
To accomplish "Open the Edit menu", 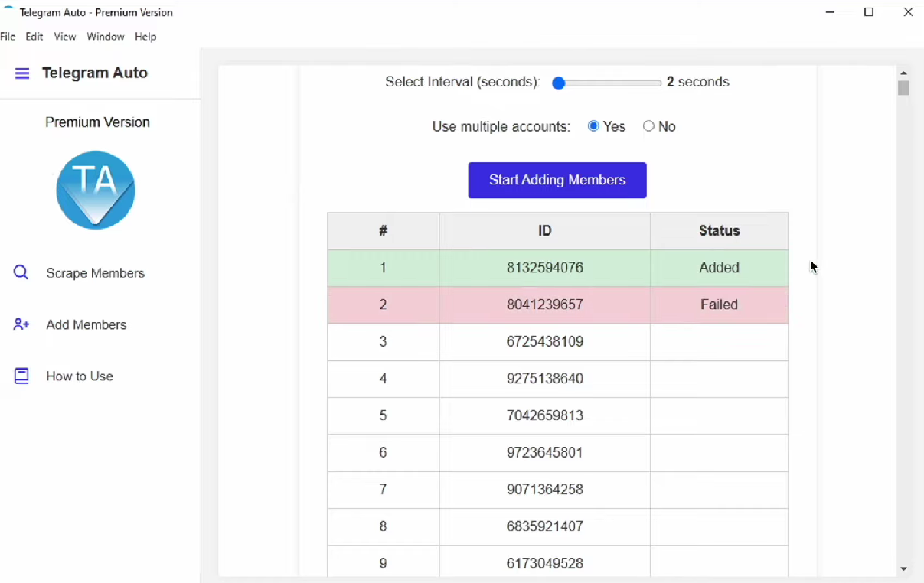I will tap(34, 37).
